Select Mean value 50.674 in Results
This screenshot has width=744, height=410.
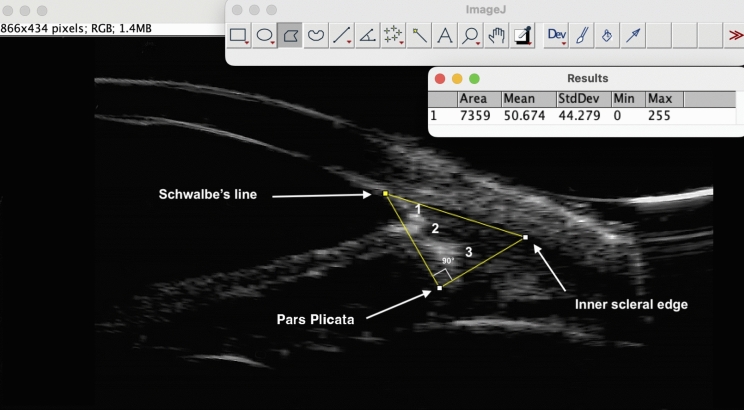(x=524, y=115)
